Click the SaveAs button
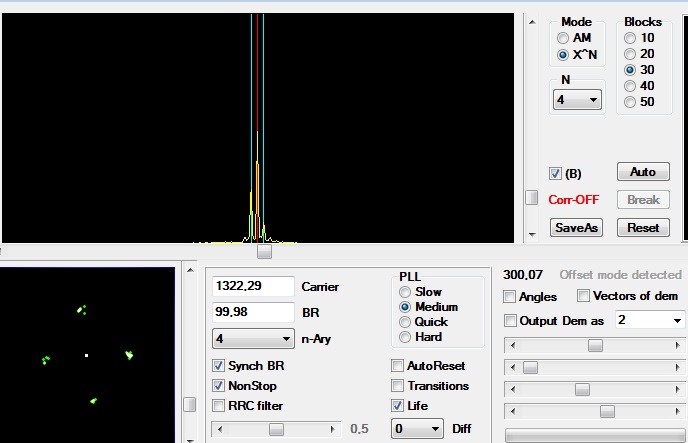 [576, 228]
